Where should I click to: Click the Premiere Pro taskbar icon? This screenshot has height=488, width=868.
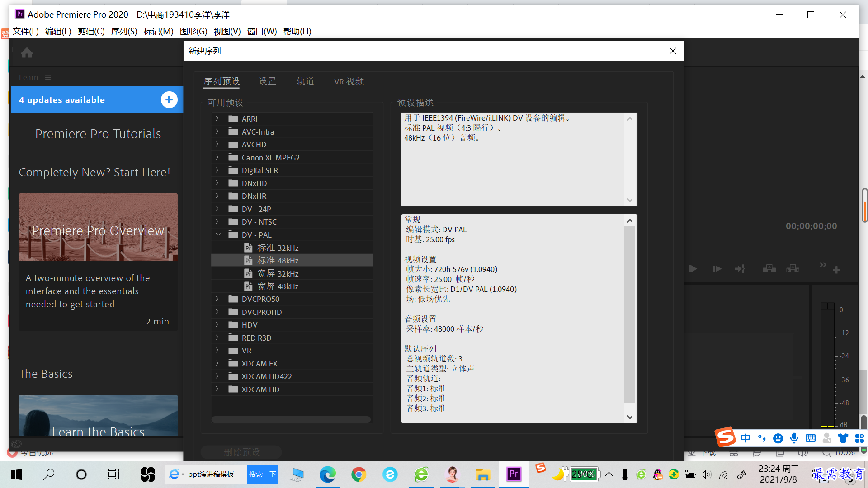pos(514,474)
